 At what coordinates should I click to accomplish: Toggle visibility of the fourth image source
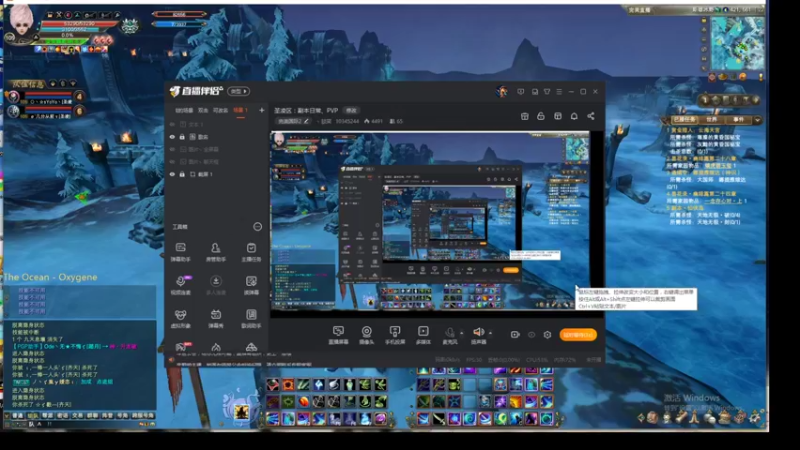(172, 162)
